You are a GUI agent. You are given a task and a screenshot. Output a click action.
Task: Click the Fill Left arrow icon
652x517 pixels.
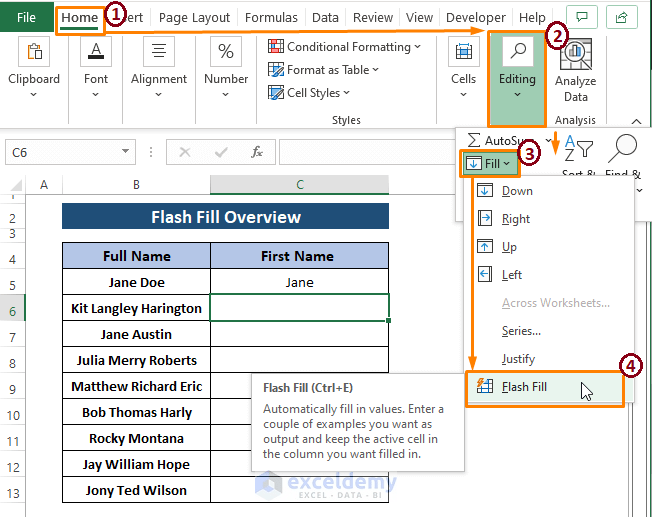[x=485, y=274]
